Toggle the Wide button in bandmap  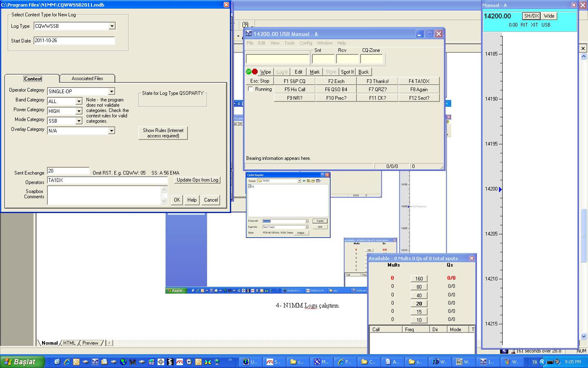(549, 16)
